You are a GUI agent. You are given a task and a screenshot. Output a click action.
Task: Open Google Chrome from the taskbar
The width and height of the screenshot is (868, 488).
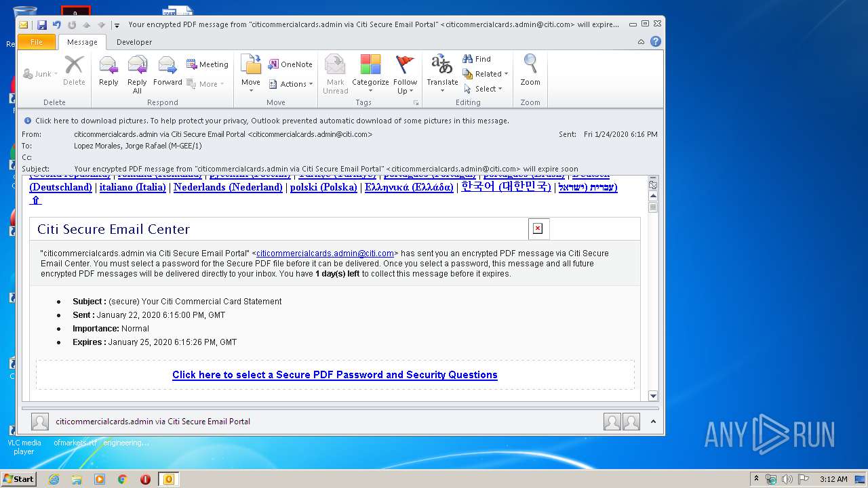pyautogui.click(x=122, y=479)
